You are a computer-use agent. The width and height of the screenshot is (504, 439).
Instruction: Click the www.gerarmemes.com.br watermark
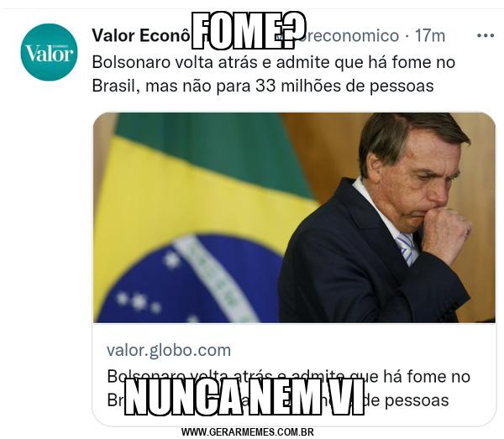click(248, 432)
